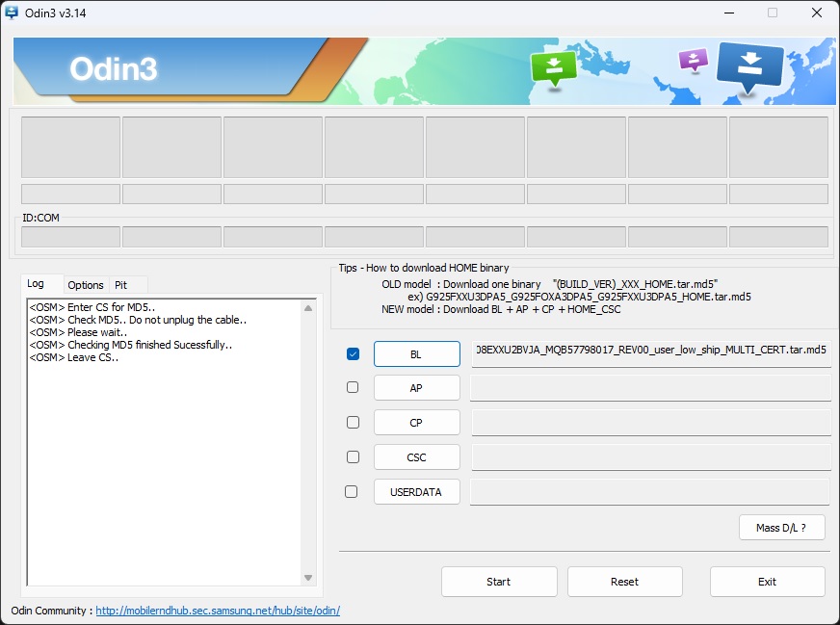Open the Odin Community samsung.net link

coord(217,611)
